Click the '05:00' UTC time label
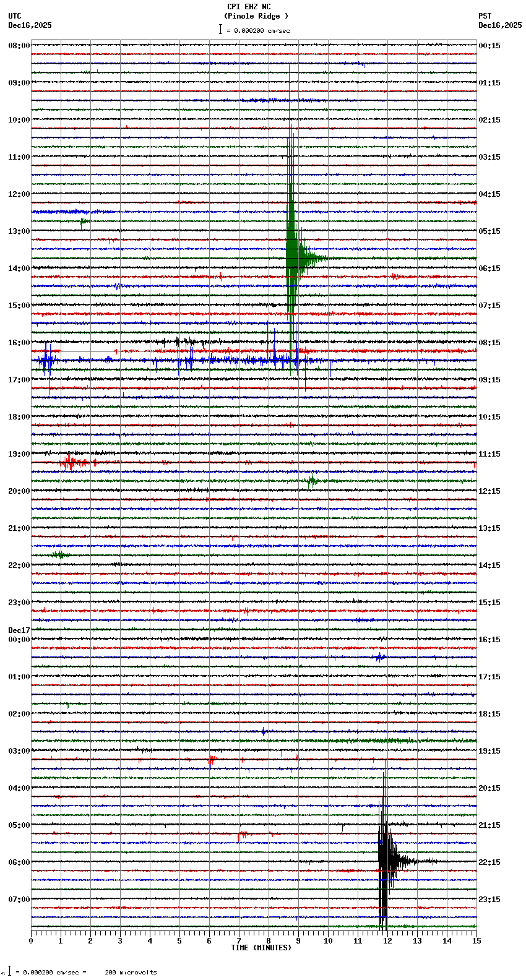This screenshot has width=526, height=980. click(19, 825)
